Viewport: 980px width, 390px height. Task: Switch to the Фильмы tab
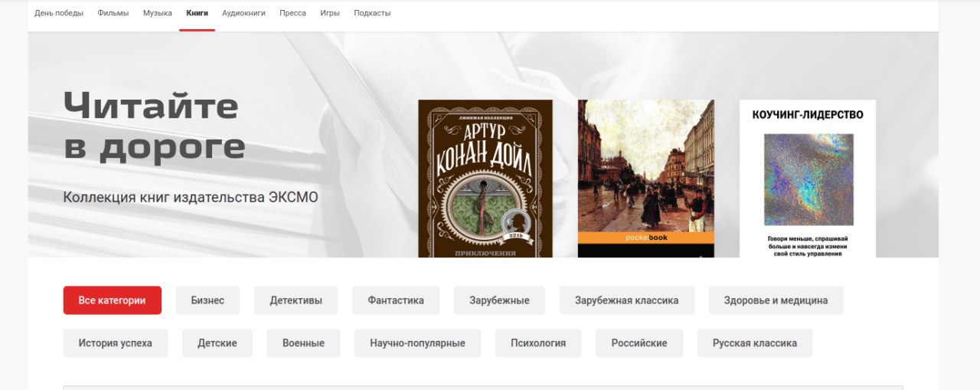(x=113, y=13)
